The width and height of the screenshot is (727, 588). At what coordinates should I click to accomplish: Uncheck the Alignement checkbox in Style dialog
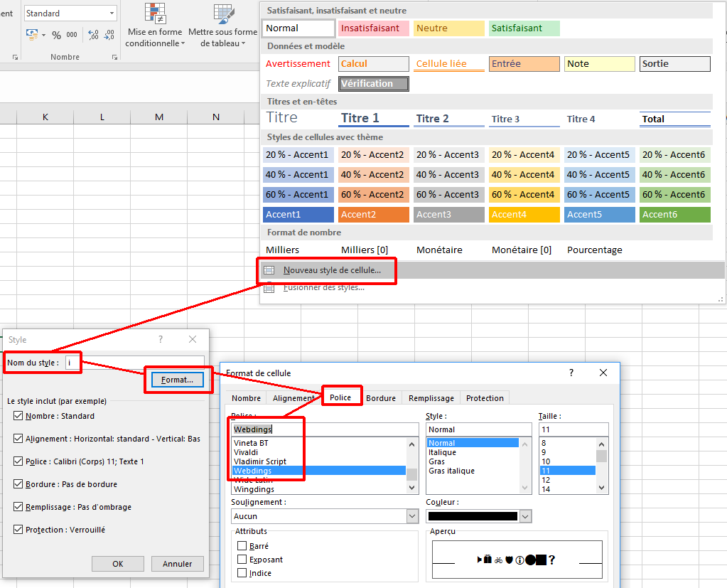pyautogui.click(x=18, y=439)
